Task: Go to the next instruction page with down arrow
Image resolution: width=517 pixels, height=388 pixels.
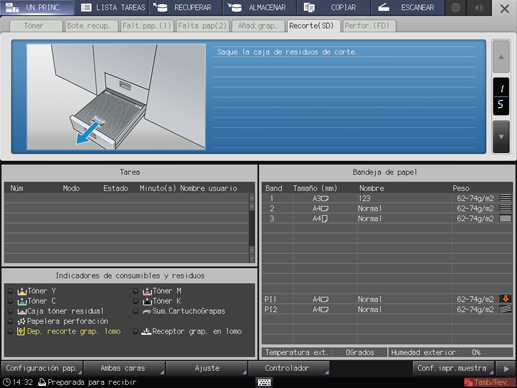Action: coord(501,137)
